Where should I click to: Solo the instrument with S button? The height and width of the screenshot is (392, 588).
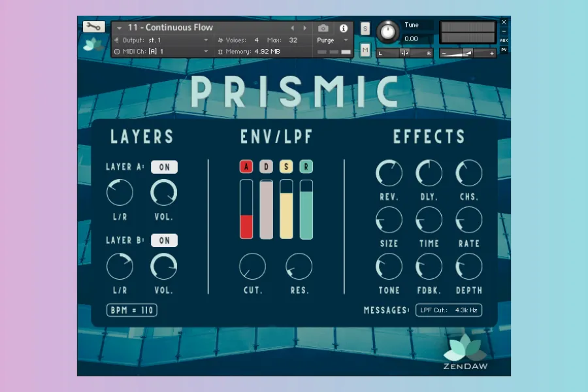coord(365,29)
